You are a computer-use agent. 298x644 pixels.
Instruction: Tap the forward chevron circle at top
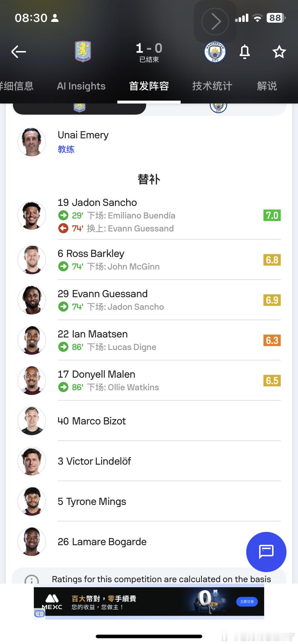tap(215, 22)
